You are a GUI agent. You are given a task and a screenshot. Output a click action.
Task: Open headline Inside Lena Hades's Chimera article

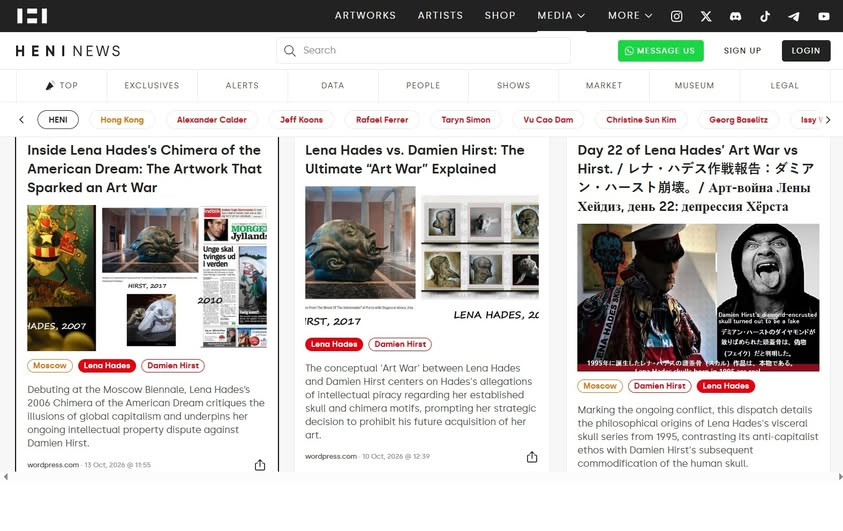tap(145, 169)
